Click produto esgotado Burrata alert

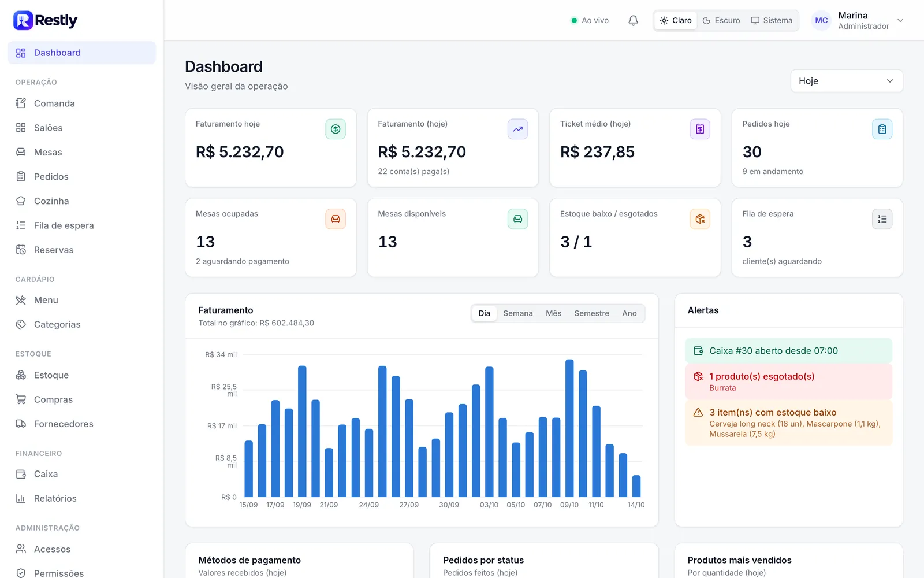[788, 381]
